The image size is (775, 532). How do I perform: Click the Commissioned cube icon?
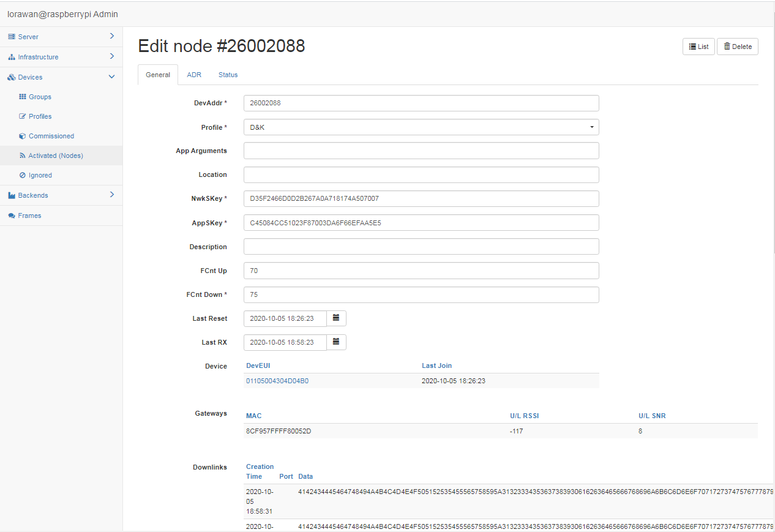[23, 136]
